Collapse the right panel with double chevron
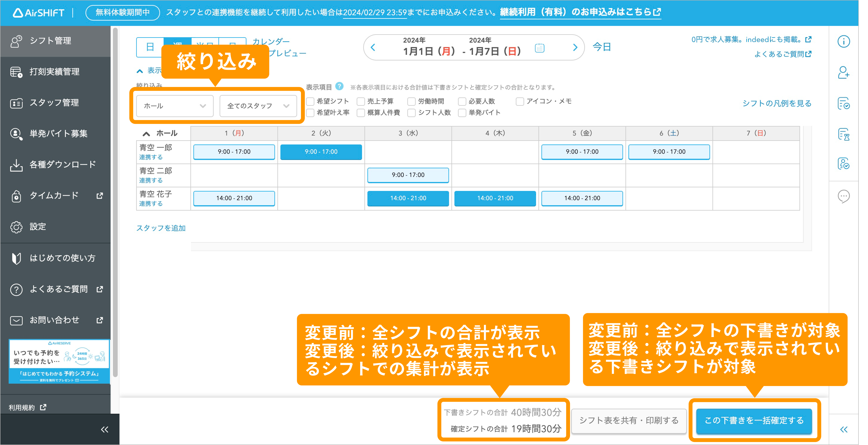The width and height of the screenshot is (868, 445). pyautogui.click(x=844, y=430)
